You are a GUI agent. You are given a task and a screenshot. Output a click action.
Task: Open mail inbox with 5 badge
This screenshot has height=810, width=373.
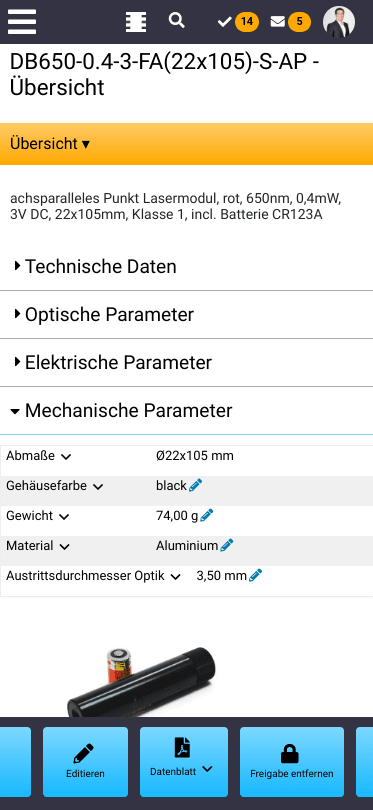point(290,22)
